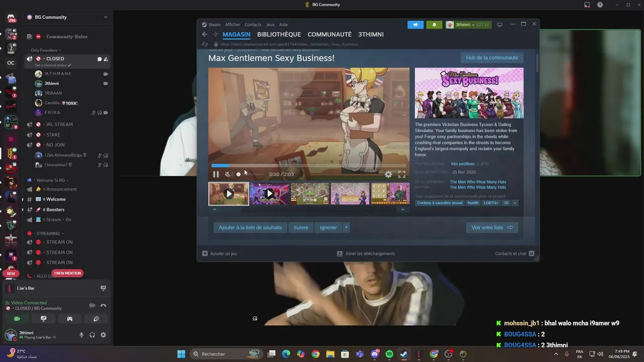The image size is (644, 362).
Task: Open the Windows Start menu
Action: click(x=181, y=354)
